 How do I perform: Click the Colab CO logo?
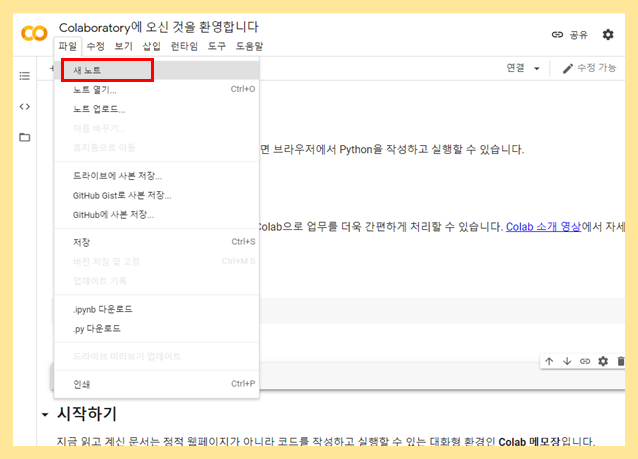pos(34,33)
